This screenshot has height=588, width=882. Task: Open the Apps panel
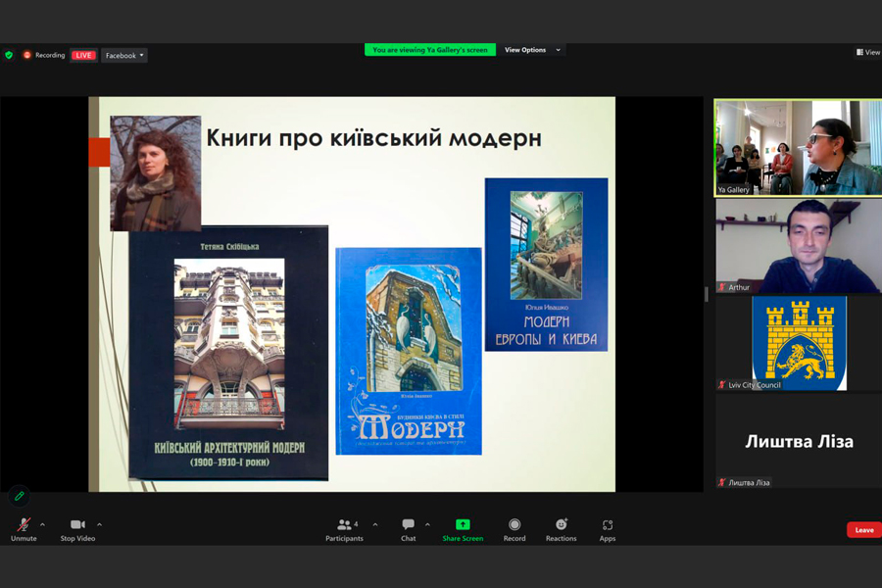(x=608, y=529)
